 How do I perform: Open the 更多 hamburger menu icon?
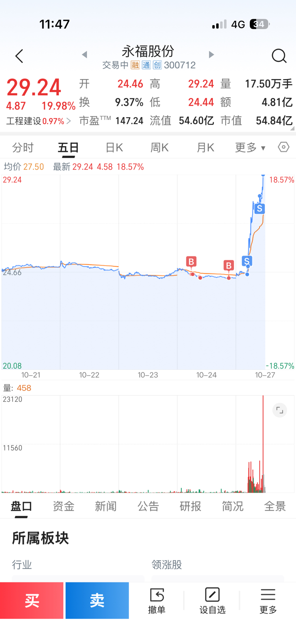[268, 600]
